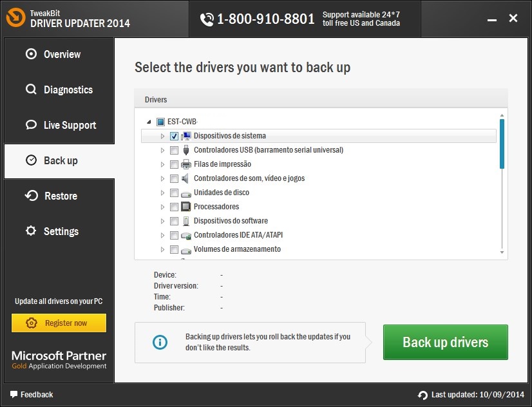Click the disk drive icon for Unidades de disco
This screenshot has width=532, height=407.
[x=186, y=194]
